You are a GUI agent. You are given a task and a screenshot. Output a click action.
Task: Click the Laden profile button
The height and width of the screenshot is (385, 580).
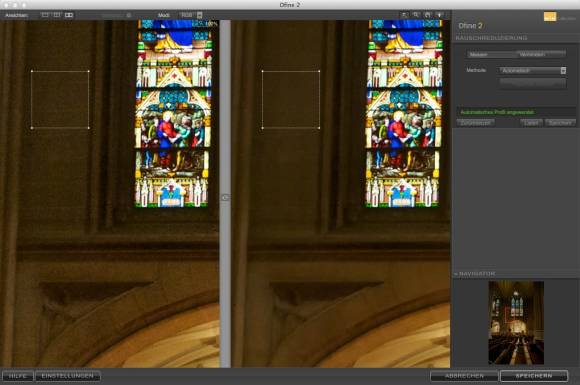pyautogui.click(x=532, y=122)
